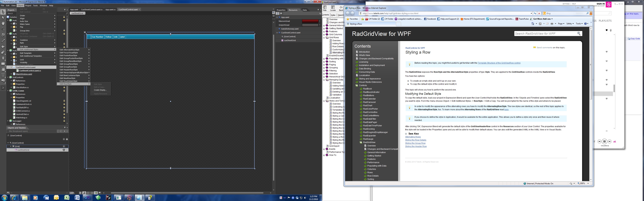Select the Paint Bucket tool

[3, 46]
